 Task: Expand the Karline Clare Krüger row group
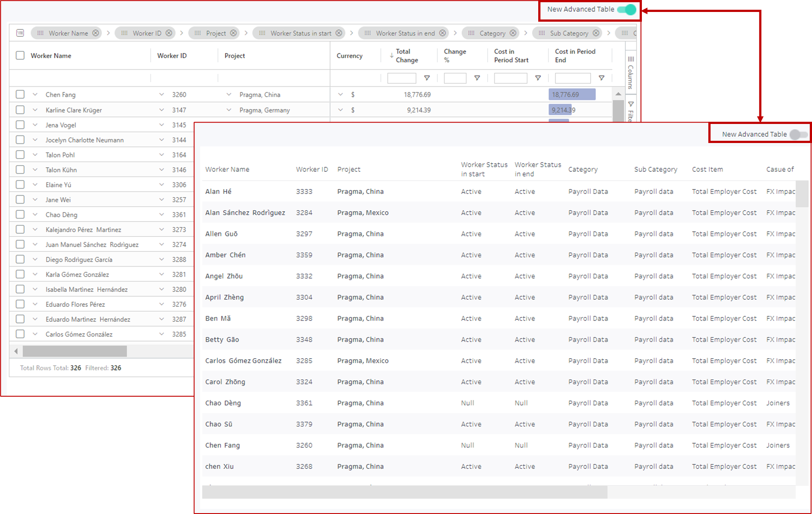(35, 110)
